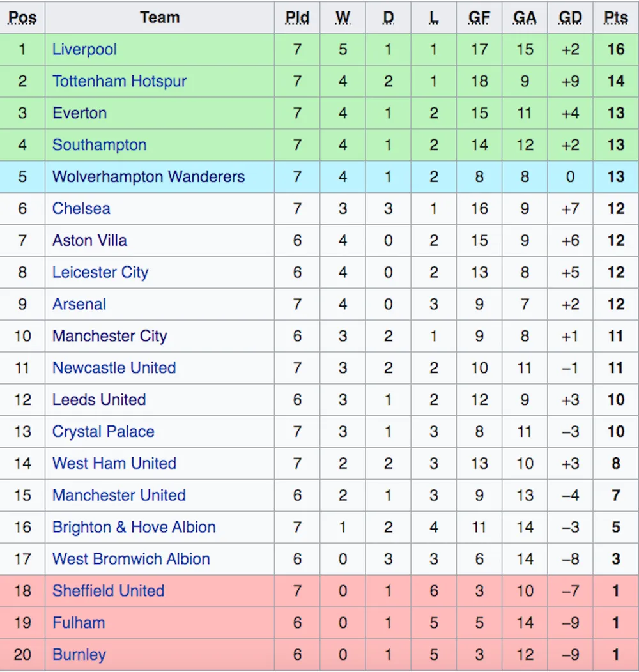639x672 pixels.
Task: Click the Pts column header
Action: tap(616, 18)
